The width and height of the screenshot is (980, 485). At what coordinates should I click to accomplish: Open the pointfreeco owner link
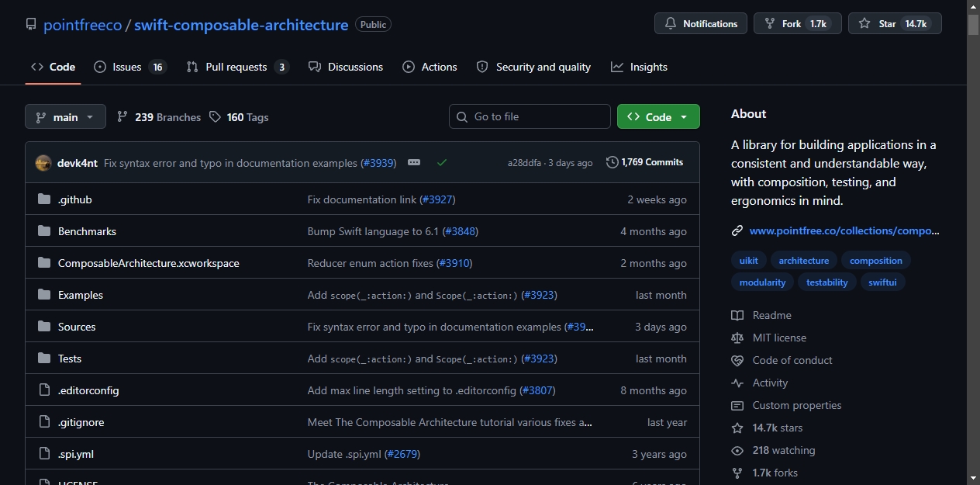(x=82, y=25)
